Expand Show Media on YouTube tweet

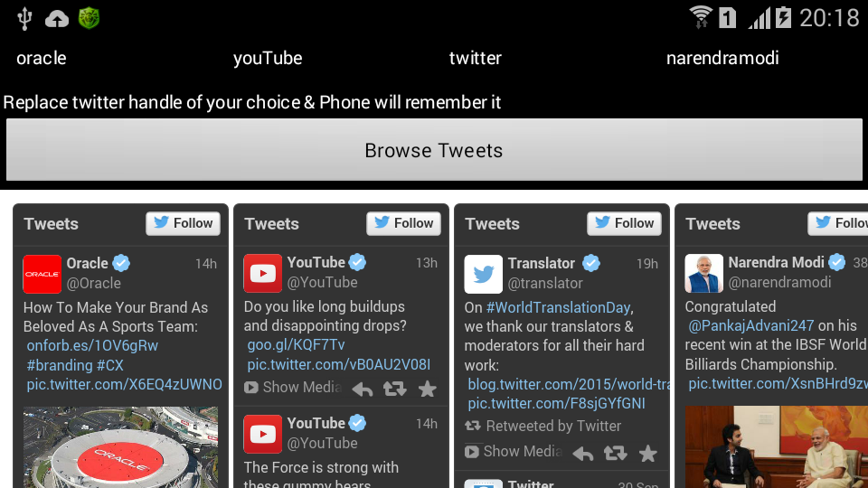tap(293, 388)
